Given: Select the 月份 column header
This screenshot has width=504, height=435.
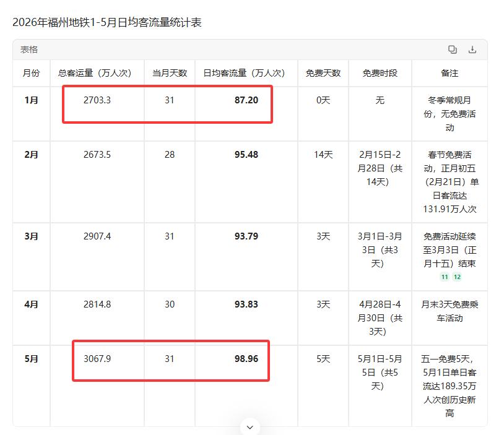Looking at the screenshot, I should pos(31,73).
